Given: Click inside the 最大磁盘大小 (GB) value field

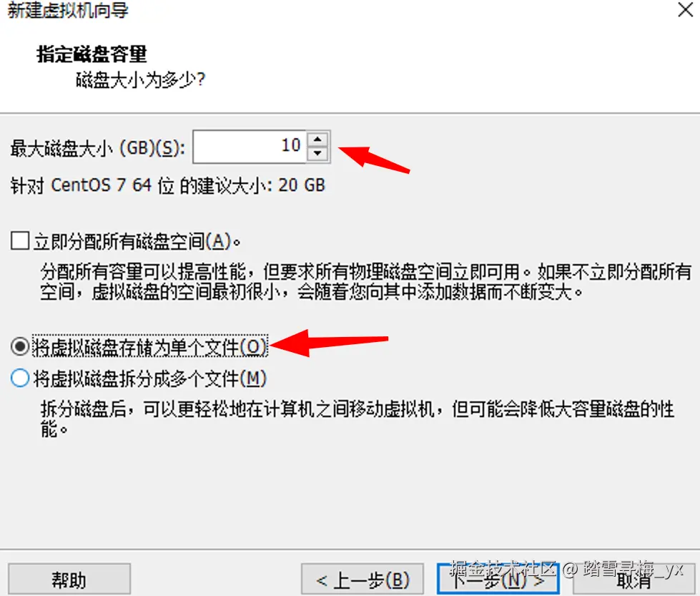Looking at the screenshot, I should [250, 147].
